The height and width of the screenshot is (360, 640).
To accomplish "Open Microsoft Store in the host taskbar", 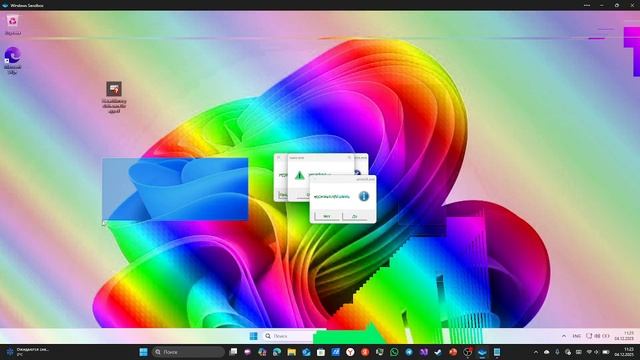I will pos(321,352).
